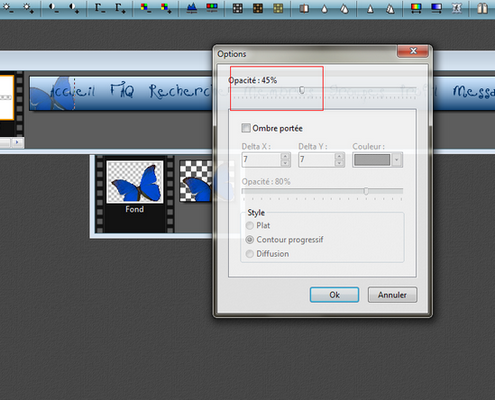Select the Fond layer thumbnail

point(135,182)
